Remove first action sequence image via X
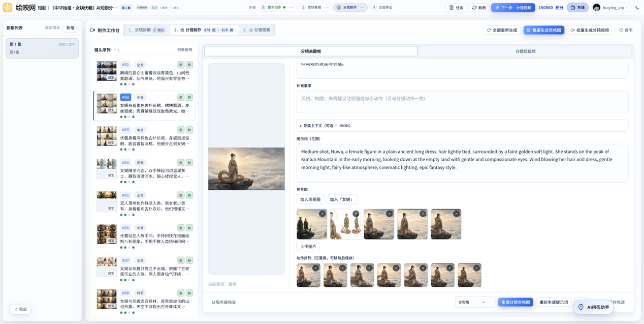644x324 pixels. tap(316, 268)
